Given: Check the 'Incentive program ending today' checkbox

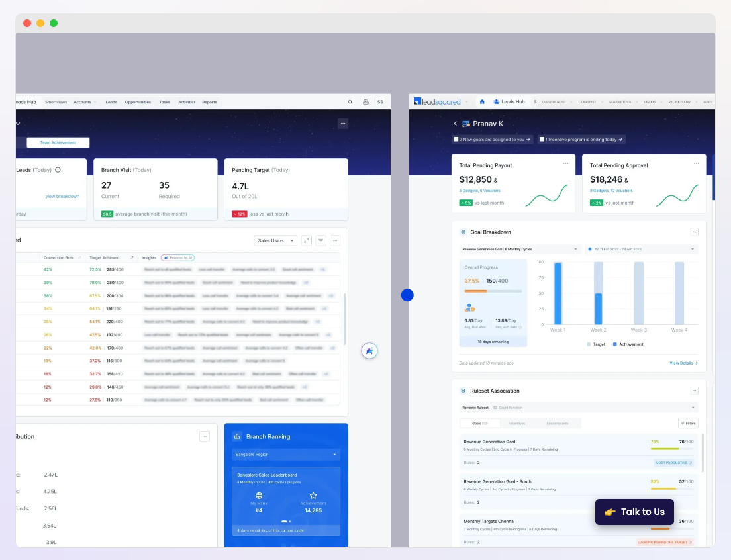Looking at the screenshot, I should pos(542,139).
